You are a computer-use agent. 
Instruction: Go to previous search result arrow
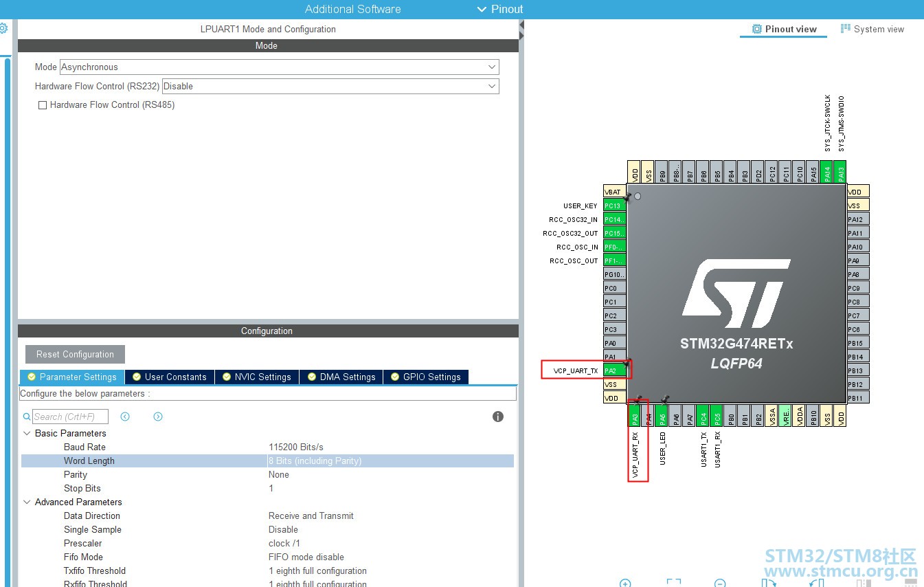tap(125, 417)
